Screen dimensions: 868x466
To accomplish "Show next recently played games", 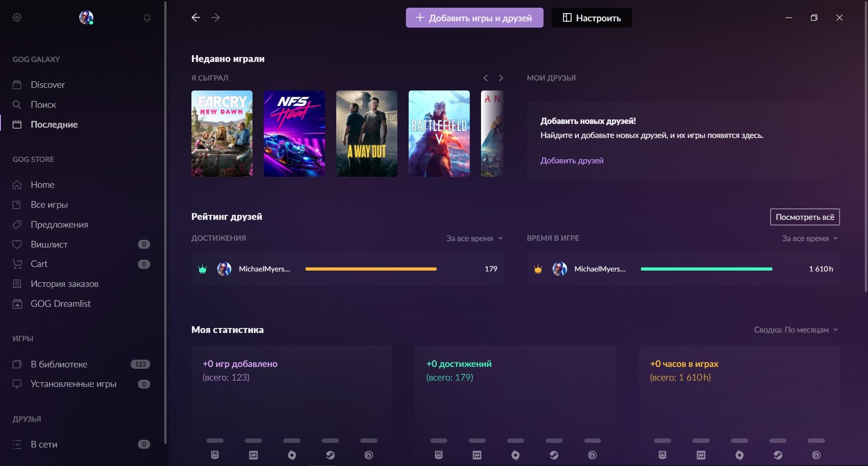I will pyautogui.click(x=501, y=78).
